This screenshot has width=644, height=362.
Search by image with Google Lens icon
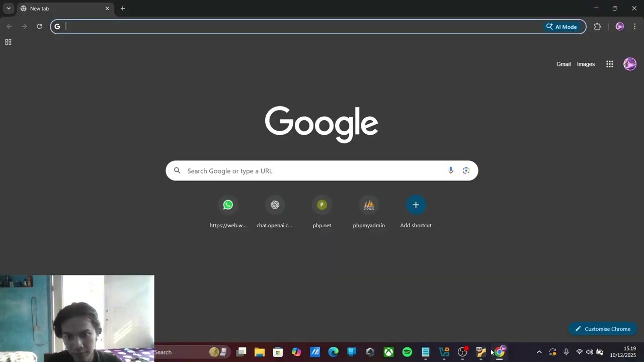pyautogui.click(x=466, y=170)
